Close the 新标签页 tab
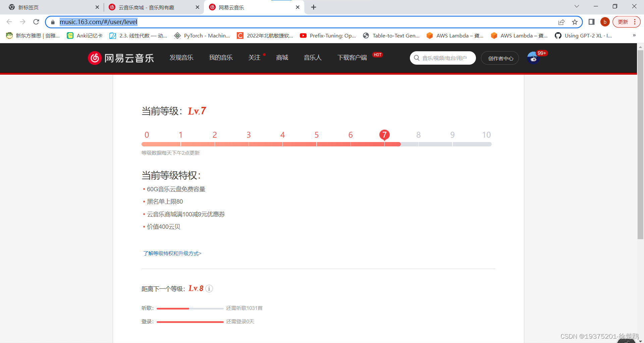Screen dimensions: 644x343 coord(97,7)
